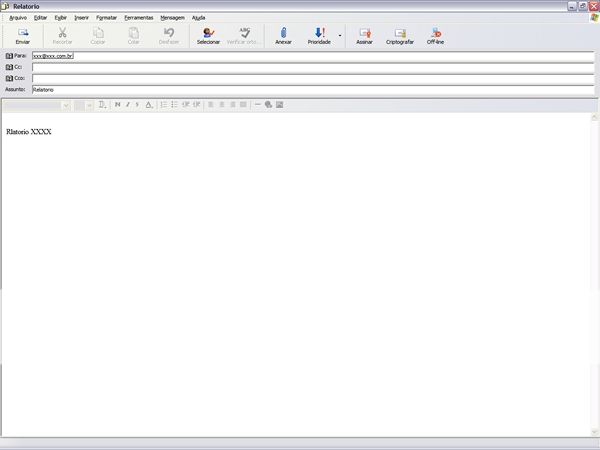Screen dimensions: 600x450
Task: Toggle Off-line work mode
Action: tap(436, 36)
